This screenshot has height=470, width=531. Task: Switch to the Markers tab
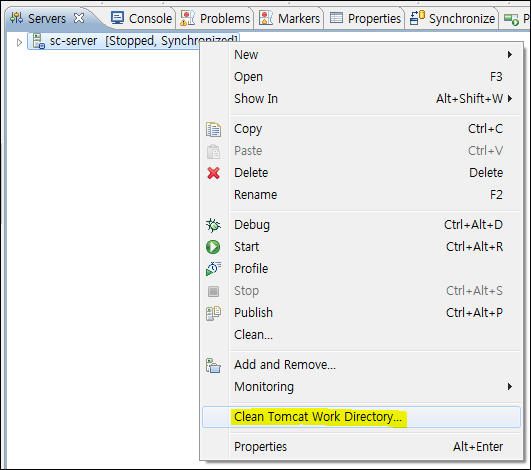pos(290,18)
